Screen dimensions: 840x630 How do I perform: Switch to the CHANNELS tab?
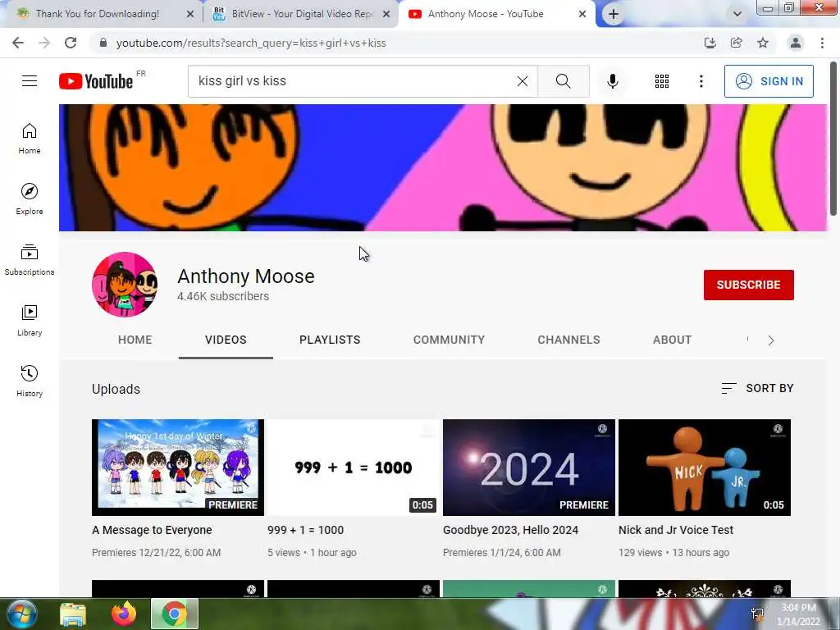569,340
